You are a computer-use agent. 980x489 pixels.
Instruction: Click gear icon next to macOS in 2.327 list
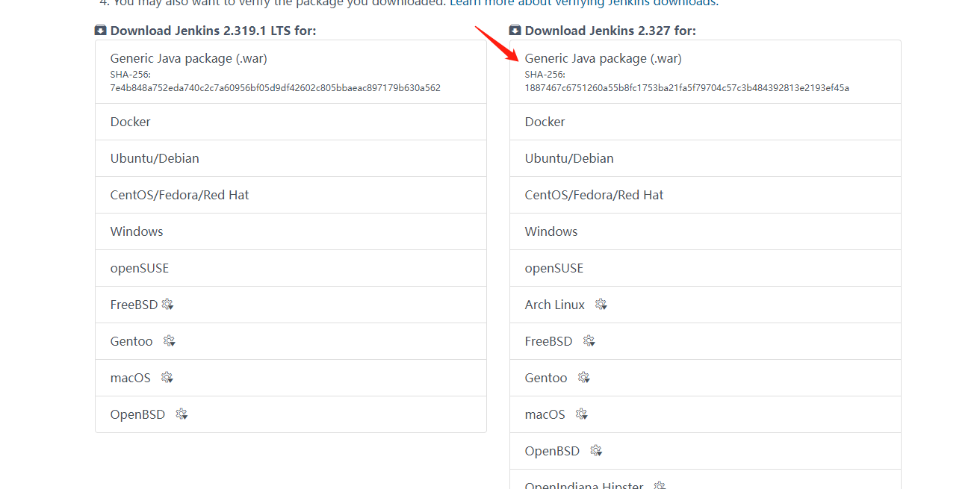(581, 414)
